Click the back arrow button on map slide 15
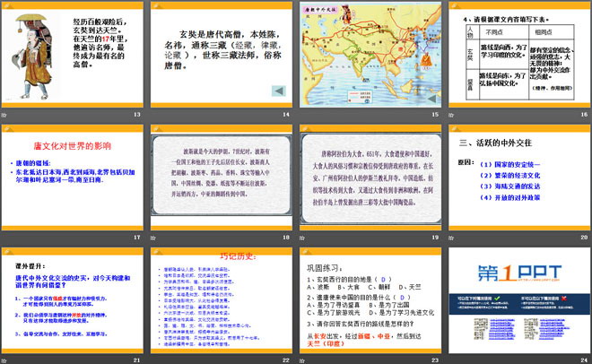The height and width of the screenshot is (364, 592). click(x=432, y=100)
